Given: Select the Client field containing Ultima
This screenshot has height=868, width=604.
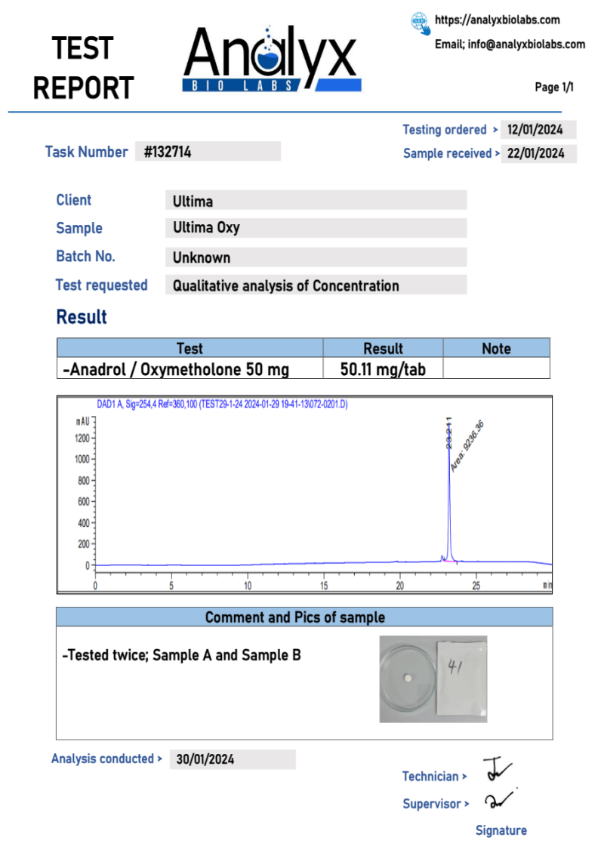Looking at the screenshot, I should pos(316,201).
